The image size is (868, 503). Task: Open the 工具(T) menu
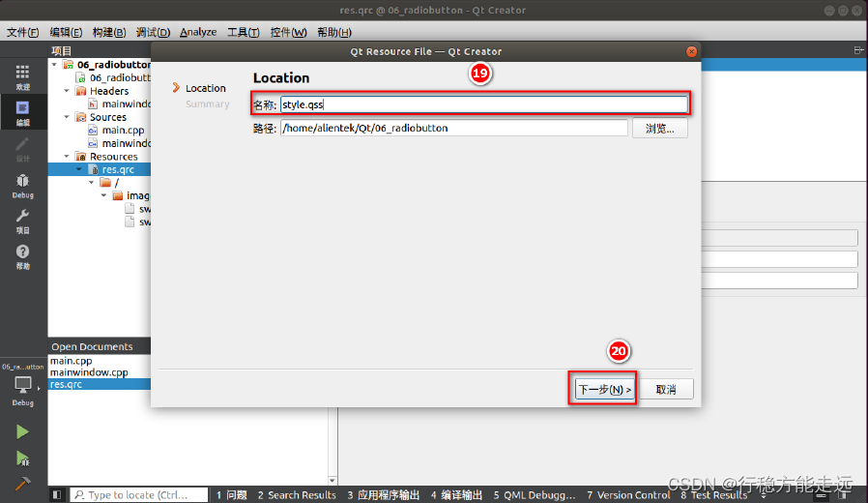[x=243, y=32]
